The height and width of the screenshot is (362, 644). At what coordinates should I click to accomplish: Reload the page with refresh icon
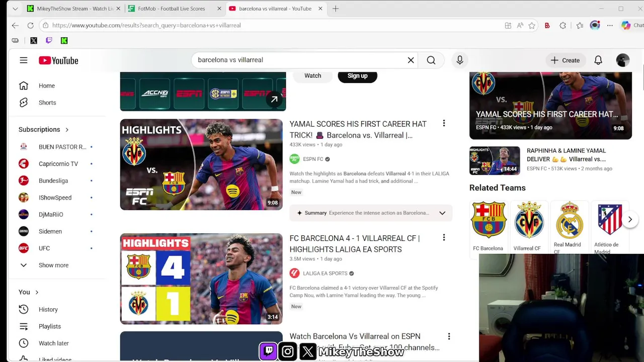pos(30,25)
